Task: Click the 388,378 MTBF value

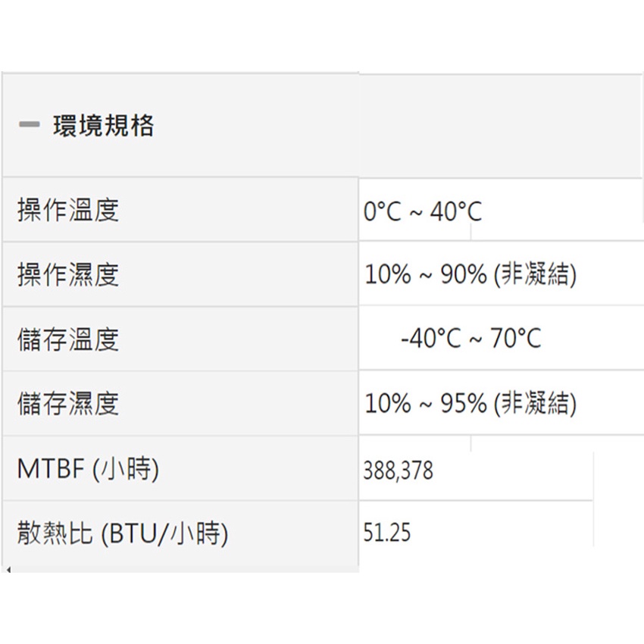Action: 399,470
